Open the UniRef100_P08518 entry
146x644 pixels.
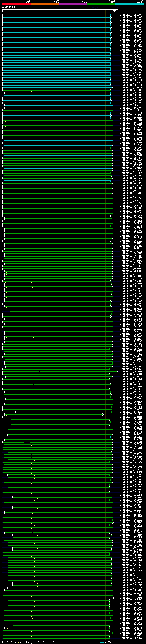click(131, 548)
